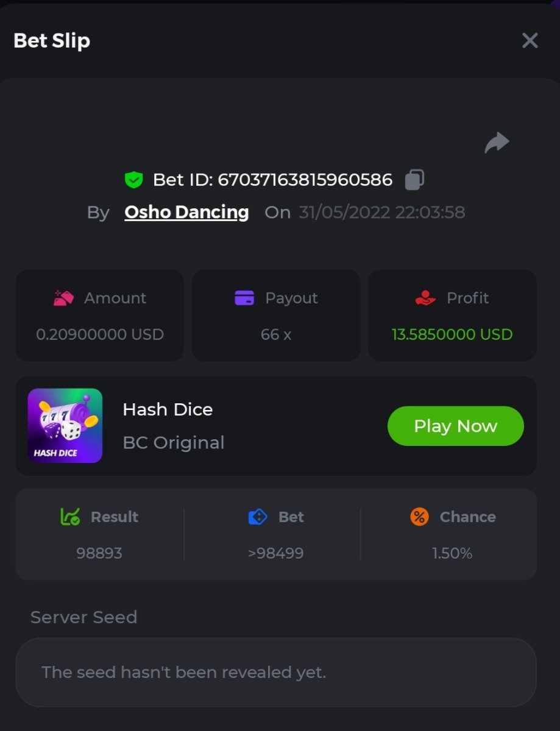Click the 66 x payout value
The image size is (560, 731).
click(276, 334)
